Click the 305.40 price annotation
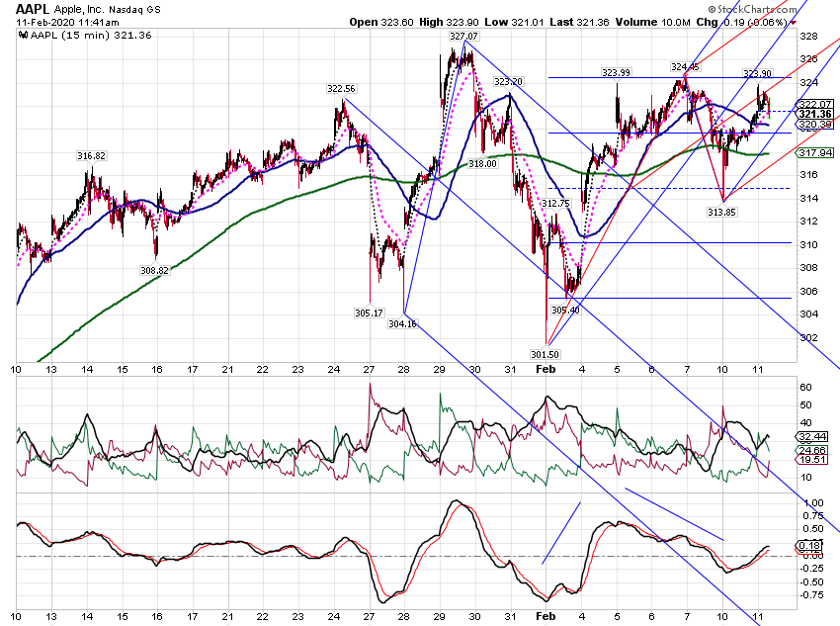The width and height of the screenshot is (840, 626). (x=565, y=311)
